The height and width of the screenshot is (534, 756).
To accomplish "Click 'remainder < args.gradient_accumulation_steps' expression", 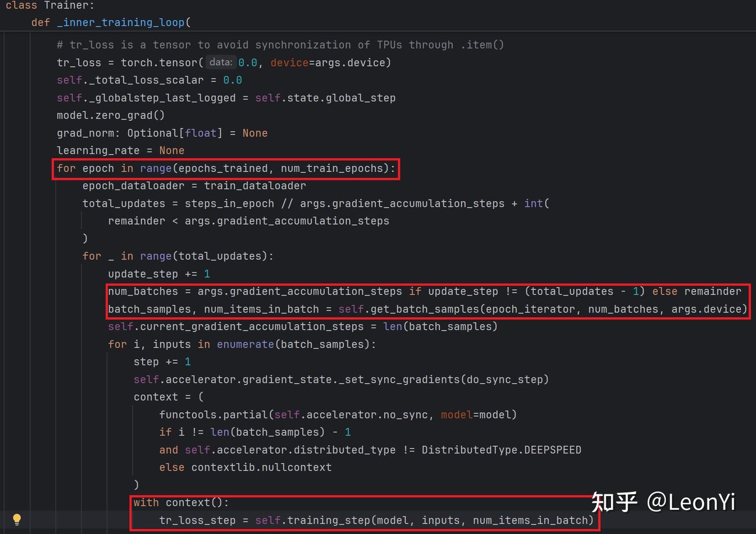I will [x=249, y=221].
